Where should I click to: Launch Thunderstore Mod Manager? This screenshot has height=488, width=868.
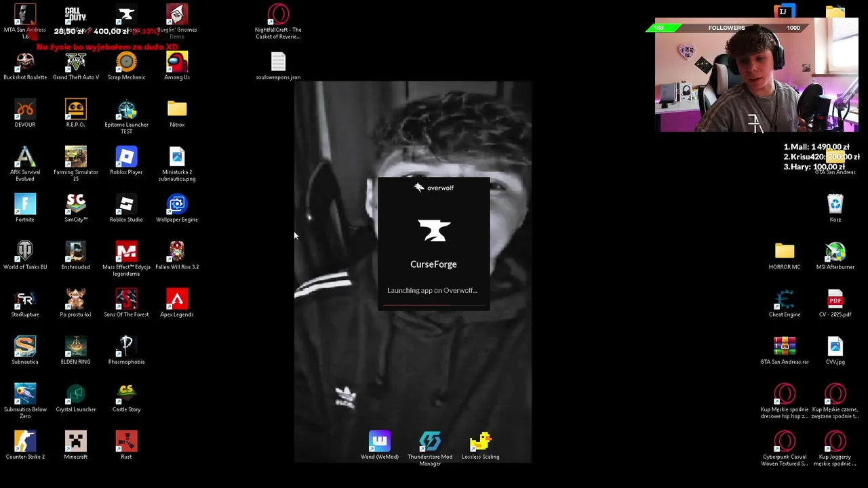pos(430,449)
